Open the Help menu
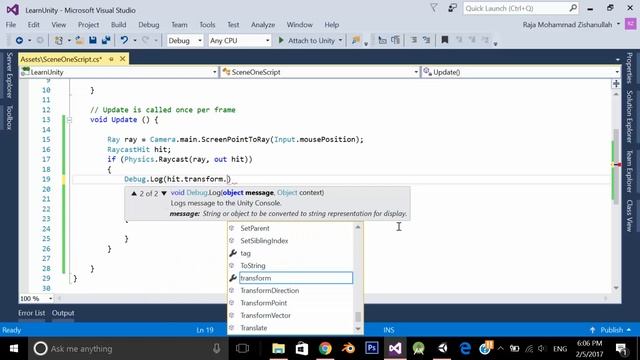Screen dimensions: 640x360 [x=332, y=25]
